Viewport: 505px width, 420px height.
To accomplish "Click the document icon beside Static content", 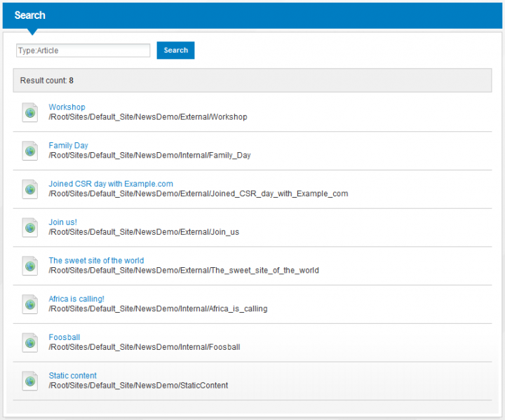I will click(30, 381).
